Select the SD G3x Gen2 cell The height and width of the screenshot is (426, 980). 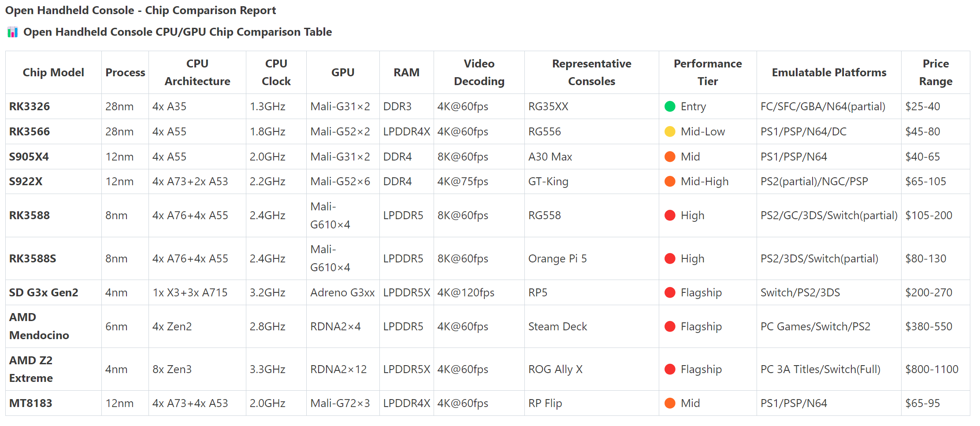click(x=44, y=292)
